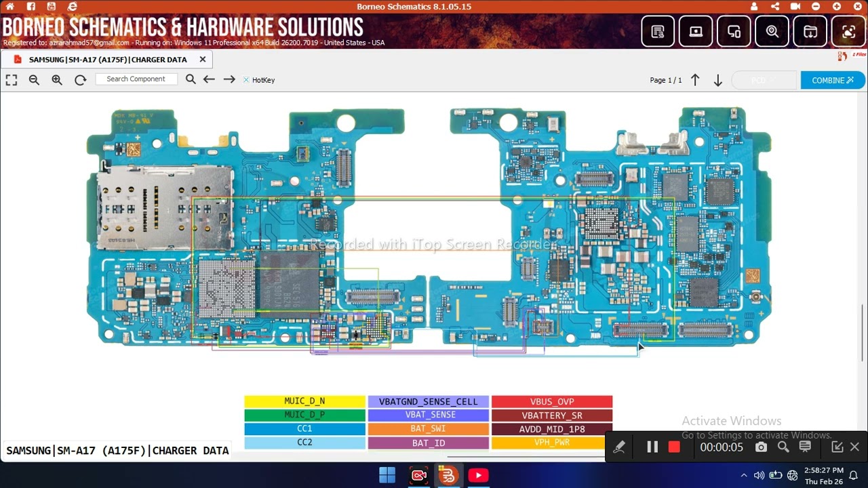Click the recorder magnifier zoom icon
The image size is (868, 488).
[x=783, y=447]
